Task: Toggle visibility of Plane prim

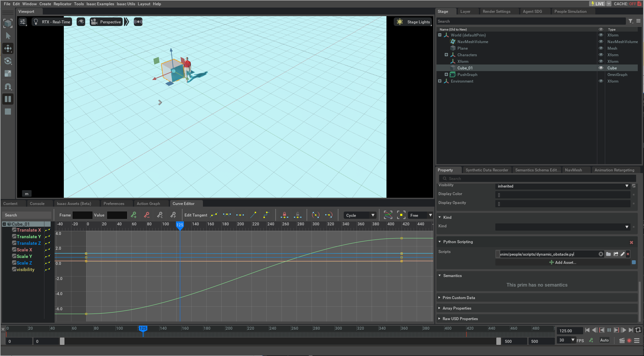Action: point(601,48)
